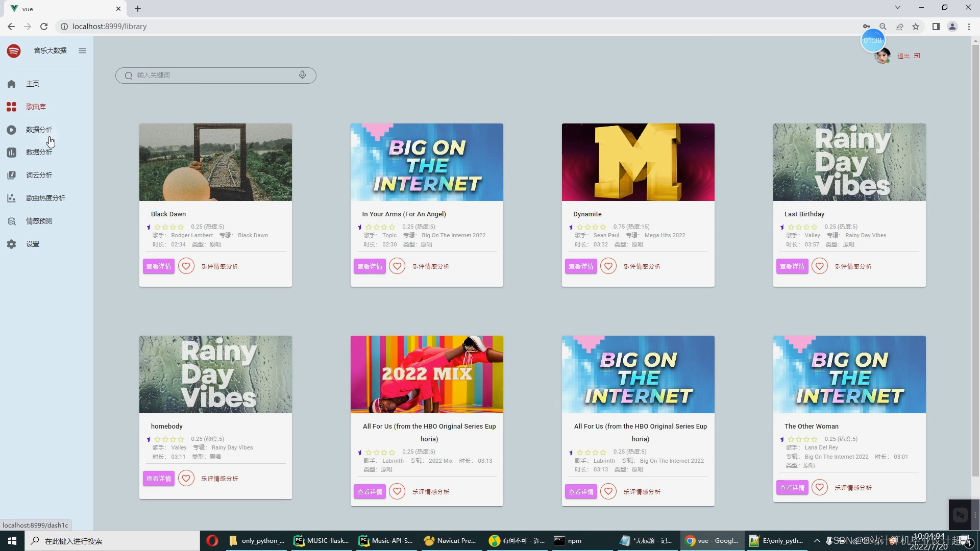The width and height of the screenshot is (980, 551).
Task: Like the Black Dawn song with heart
Action: click(186, 266)
